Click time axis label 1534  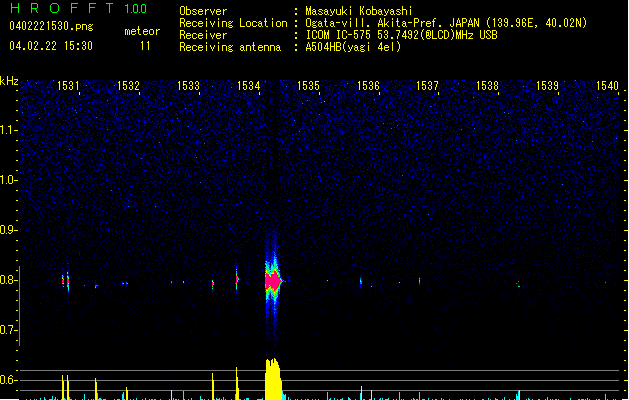click(x=248, y=86)
